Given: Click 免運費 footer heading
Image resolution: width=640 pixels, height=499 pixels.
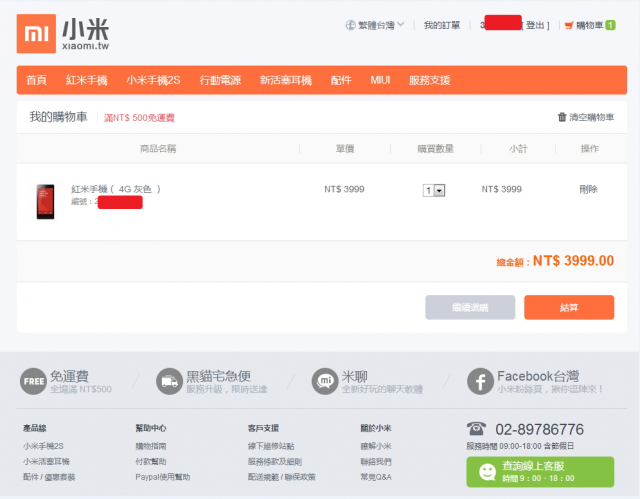Looking at the screenshot, I should (69, 375).
